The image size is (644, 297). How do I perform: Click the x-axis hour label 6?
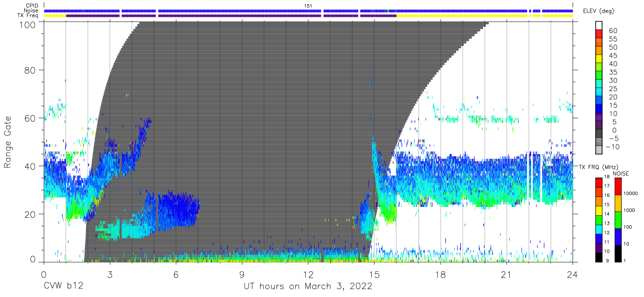coord(176,275)
